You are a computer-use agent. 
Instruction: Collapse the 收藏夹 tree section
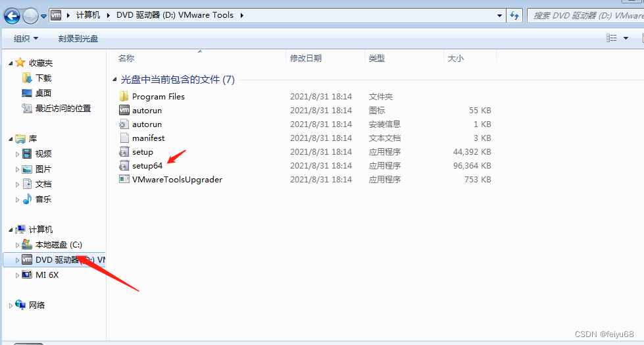[x=11, y=63]
